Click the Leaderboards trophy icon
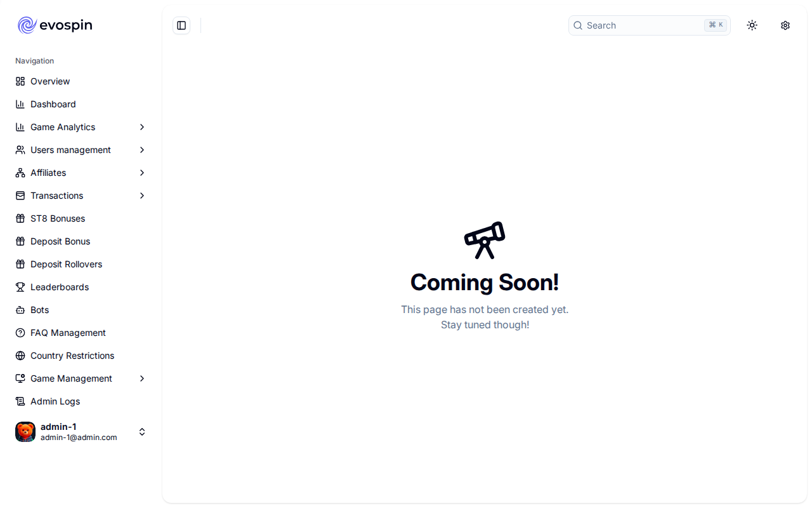Viewport: 812px width, 508px height. pos(20,287)
